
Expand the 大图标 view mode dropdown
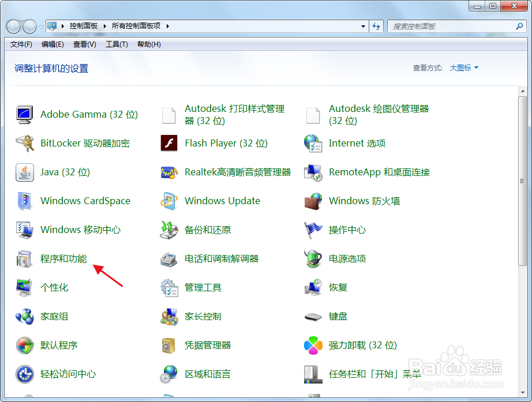[x=464, y=68]
